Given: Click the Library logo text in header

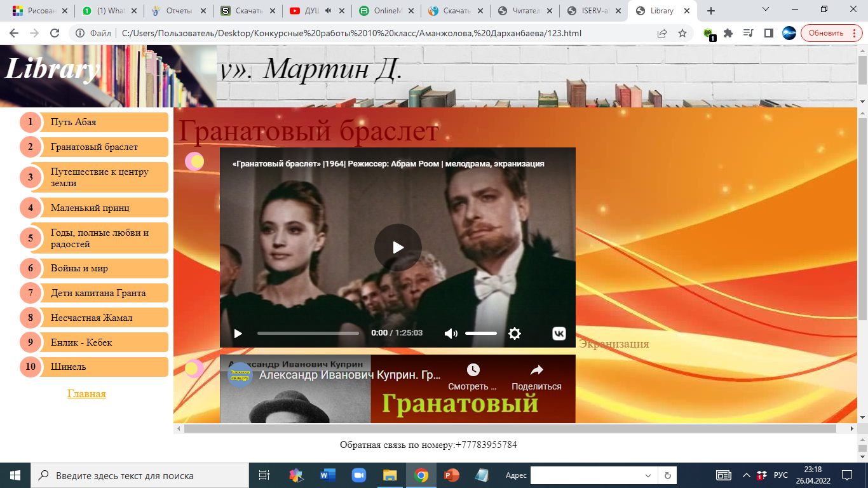Looking at the screenshot, I should [52, 68].
